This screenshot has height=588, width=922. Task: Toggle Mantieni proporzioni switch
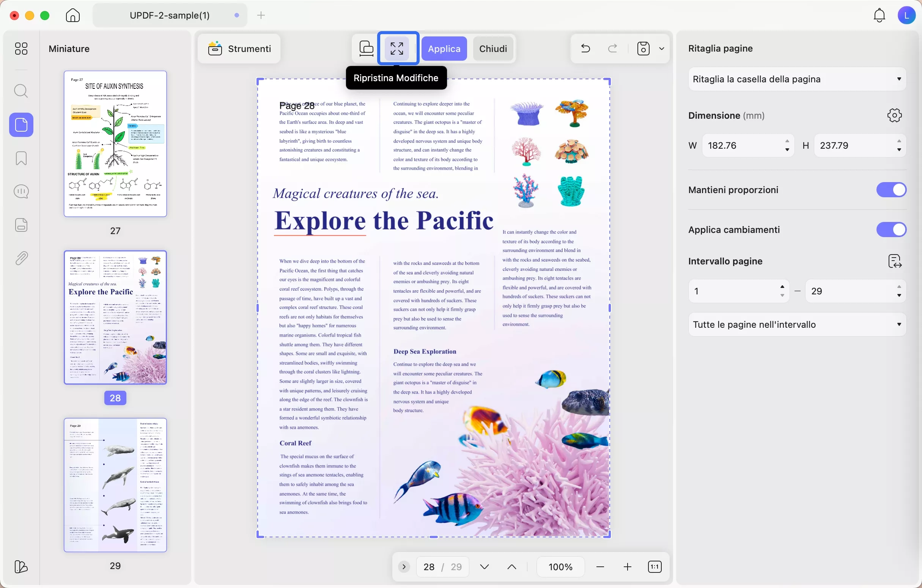[891, 190]
